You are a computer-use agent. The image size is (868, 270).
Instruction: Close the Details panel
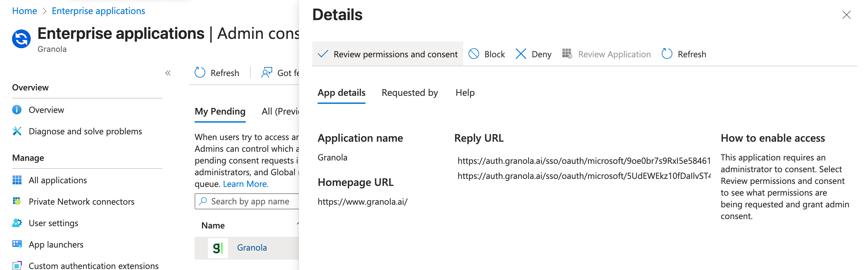846,15
